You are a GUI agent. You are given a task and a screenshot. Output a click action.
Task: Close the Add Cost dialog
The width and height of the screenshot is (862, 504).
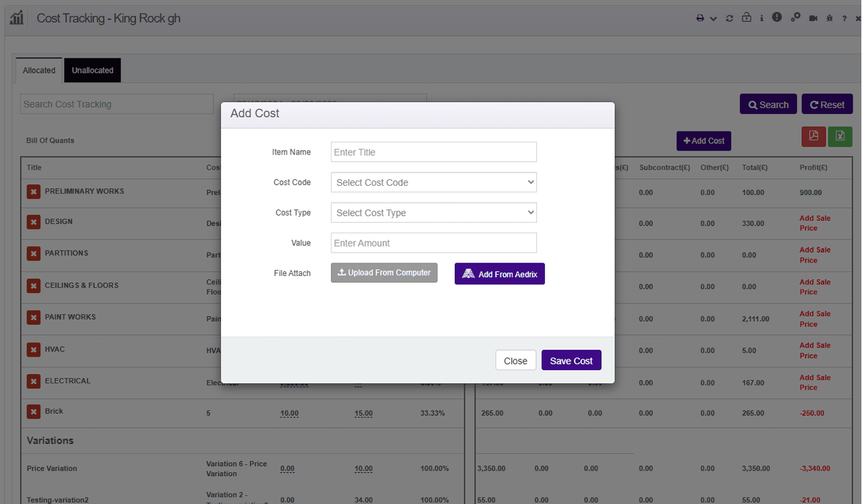point(515,361)
